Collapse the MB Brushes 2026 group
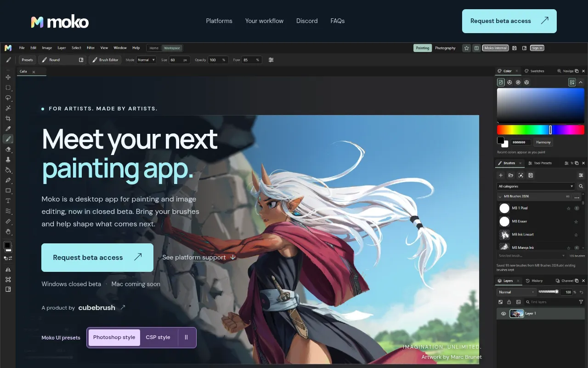The height and width of the screenshot is (368, 588). 500,196
